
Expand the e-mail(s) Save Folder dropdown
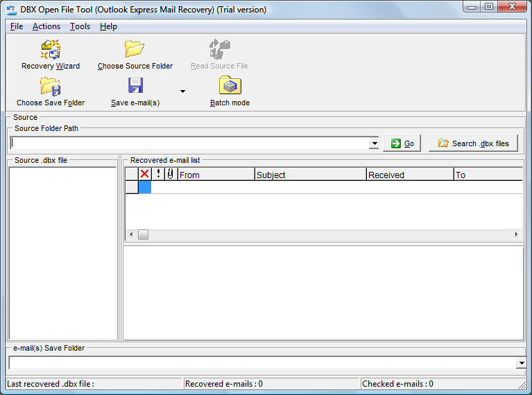[x=521, y=363]
